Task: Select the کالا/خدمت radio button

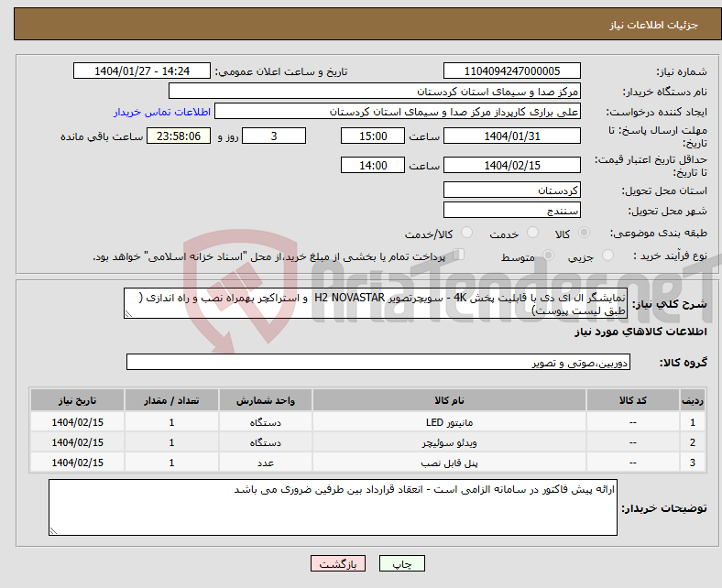Action: (467, 233)
